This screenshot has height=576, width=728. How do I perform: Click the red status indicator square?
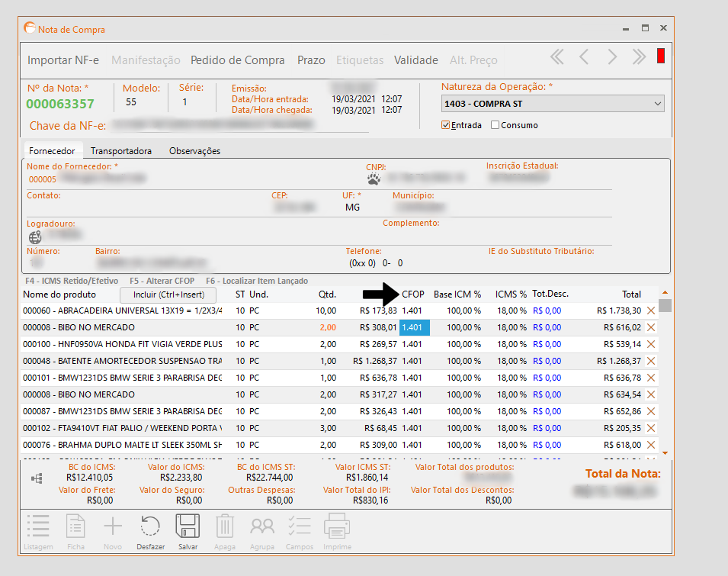[x=661, y=56]
